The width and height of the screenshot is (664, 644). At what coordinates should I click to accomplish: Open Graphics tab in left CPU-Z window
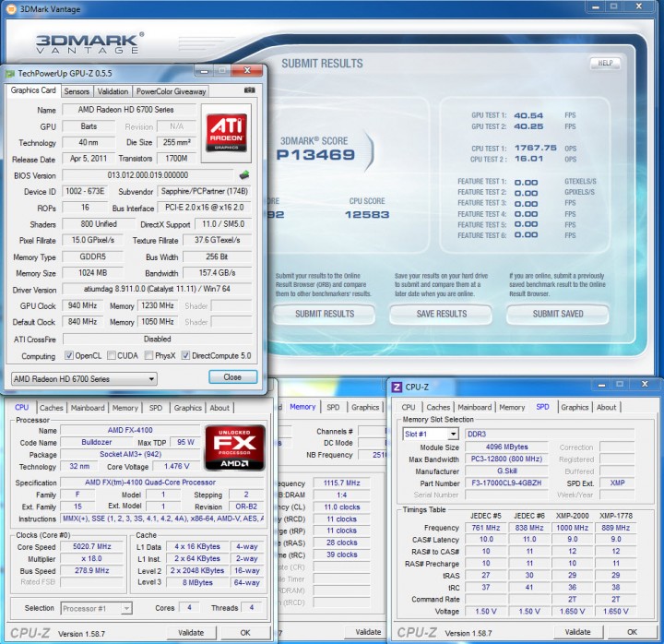187,408
